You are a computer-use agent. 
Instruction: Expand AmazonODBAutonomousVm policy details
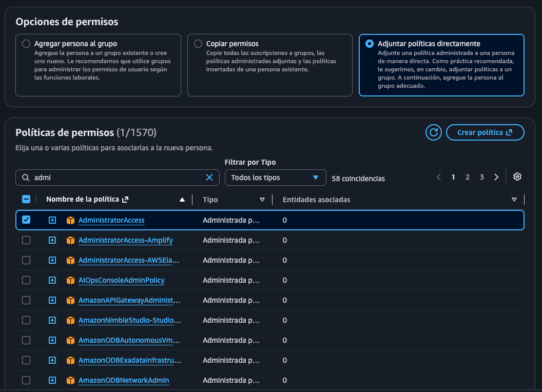pos(52,341)
